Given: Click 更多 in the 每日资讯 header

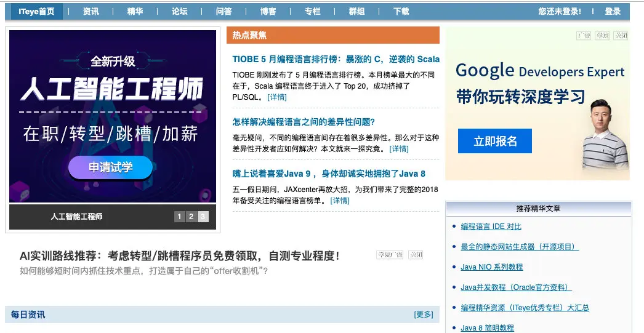Looking at the screenshot, I should [424, 315].
